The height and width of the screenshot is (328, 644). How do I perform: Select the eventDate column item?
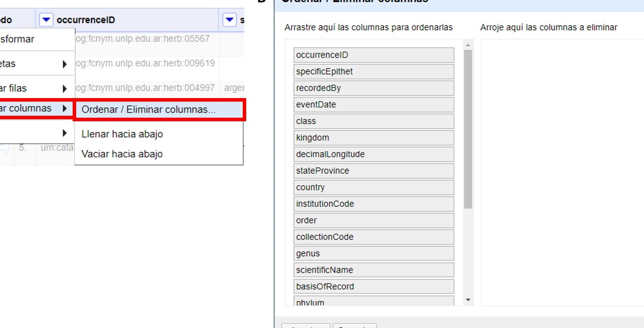(x=373, y=104)
